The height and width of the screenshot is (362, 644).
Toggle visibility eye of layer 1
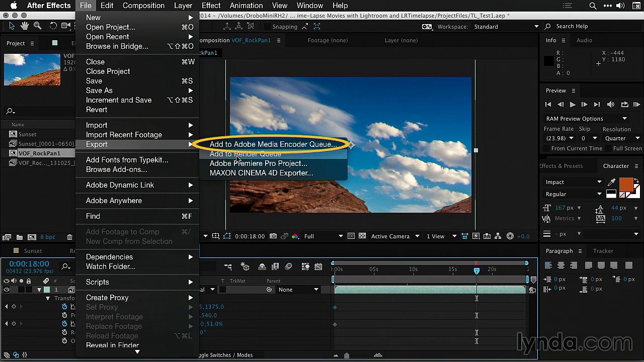point(7,290)
